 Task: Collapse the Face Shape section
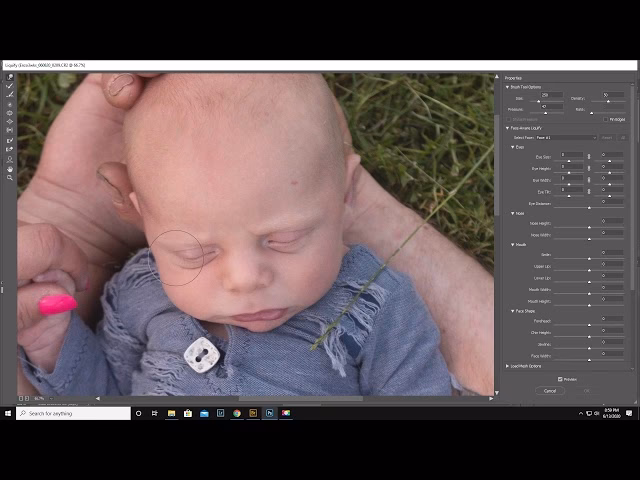click(513, 311)
